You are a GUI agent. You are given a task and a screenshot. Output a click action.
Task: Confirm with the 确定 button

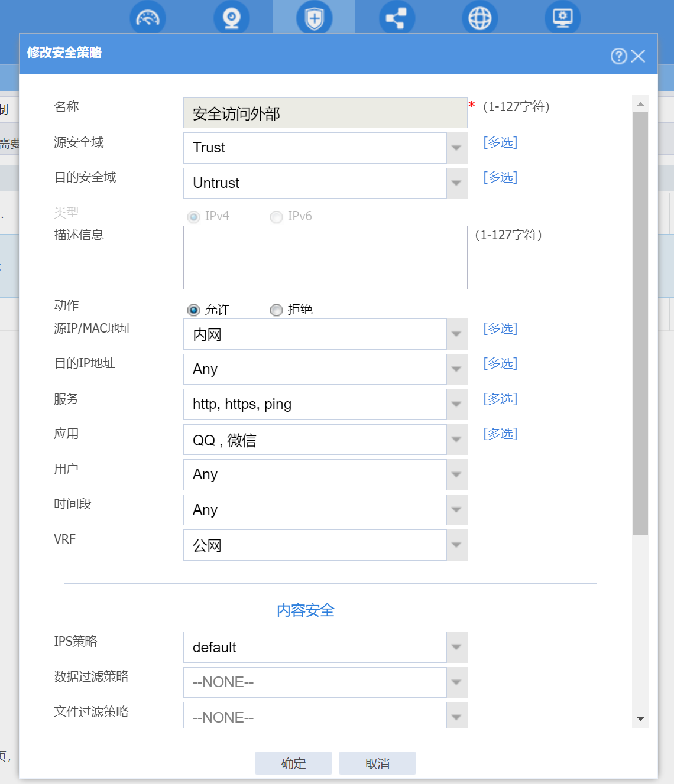(293, 763)
